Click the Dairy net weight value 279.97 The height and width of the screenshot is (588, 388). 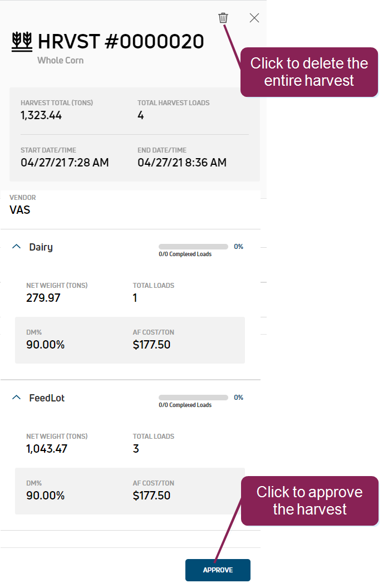coord(43,298)
